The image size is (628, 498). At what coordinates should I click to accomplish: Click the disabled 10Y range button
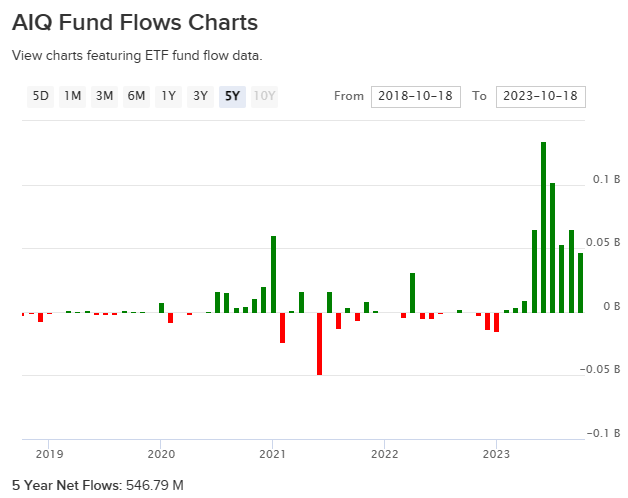coord(264,97)
